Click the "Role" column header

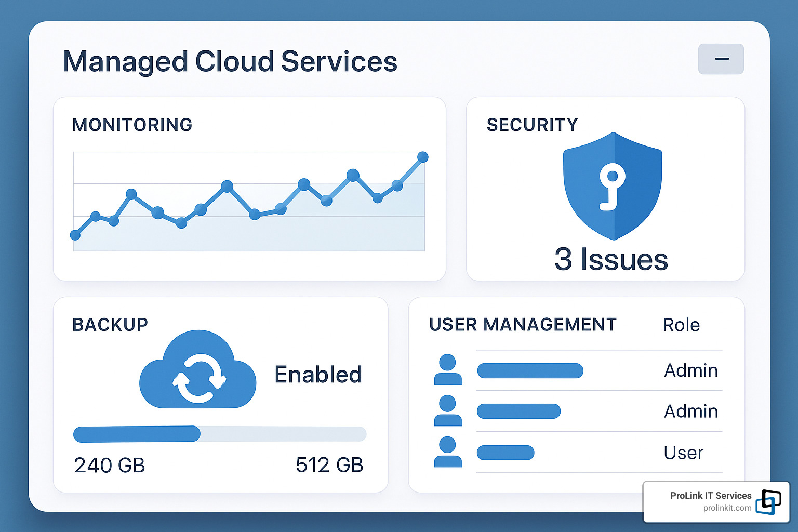pos(681,325)
